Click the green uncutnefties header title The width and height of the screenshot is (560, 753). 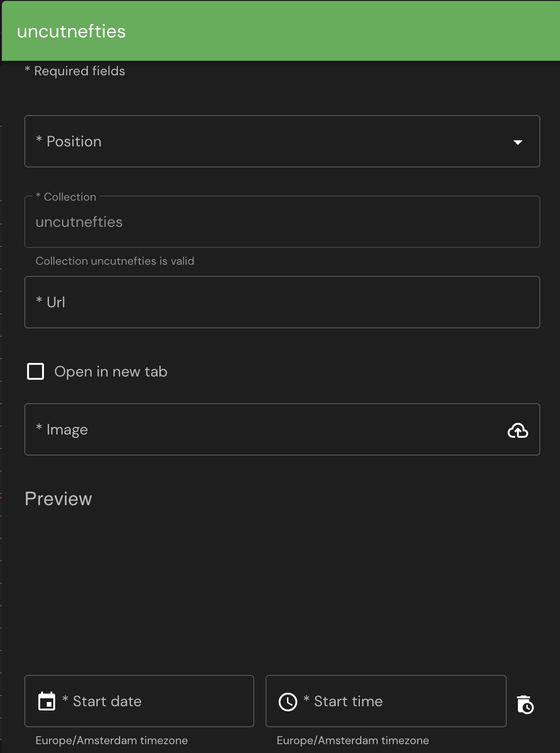coord(72,31)
